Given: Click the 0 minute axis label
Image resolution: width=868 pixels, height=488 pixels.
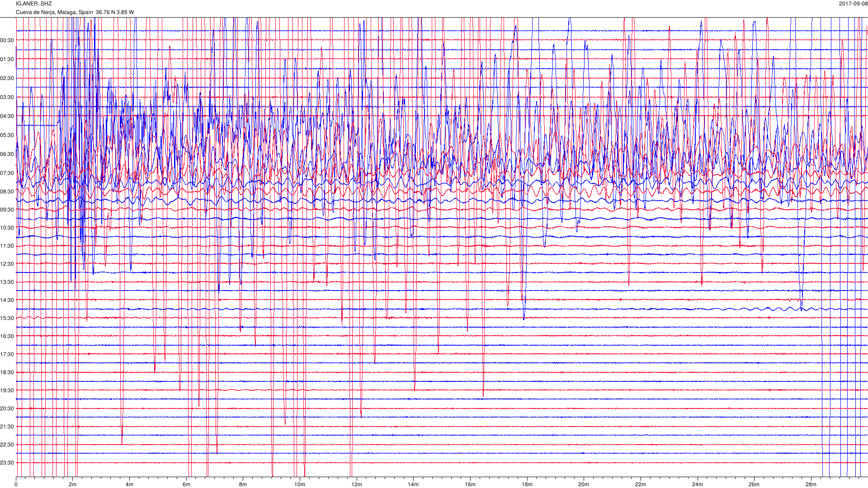Looking at the screenshot, I should [x=16, y=484].
